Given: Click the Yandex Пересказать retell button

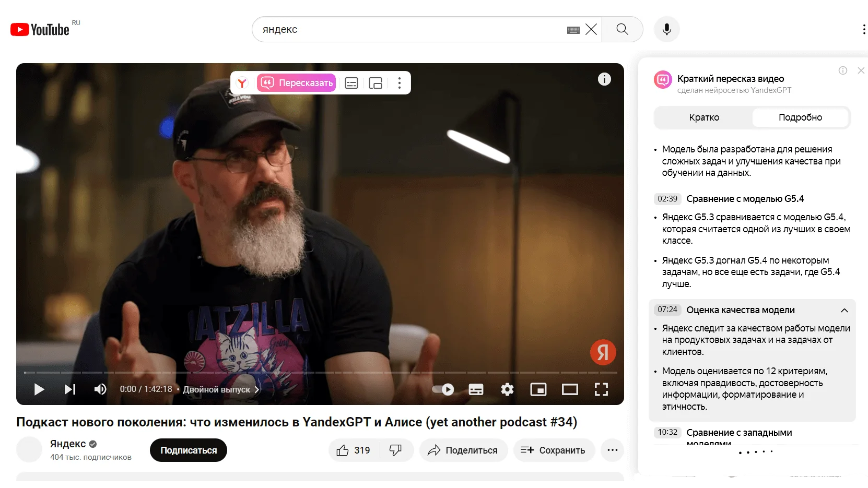Looking at the screenshot, I should coord(297,83).
